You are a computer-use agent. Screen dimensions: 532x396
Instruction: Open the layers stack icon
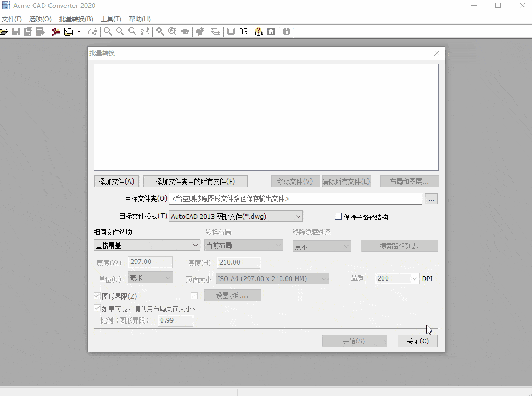(x=216, y=31)
